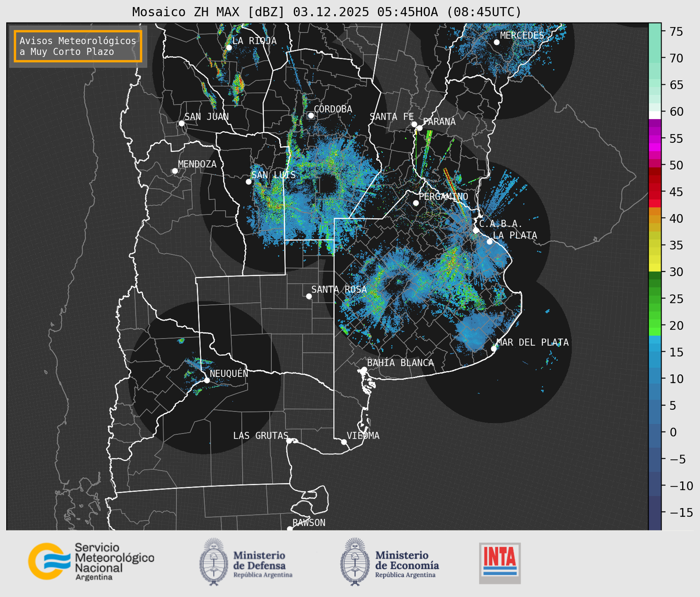Select the MENDOZA city marker
The height and width of the screenshot is (597, 700).
(x=175, y=171)
